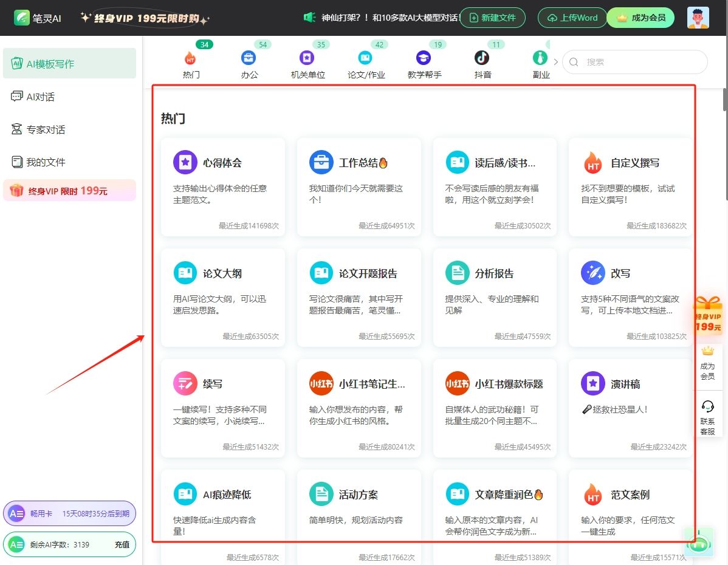This screenshot has height=565, width=728.
Task: Switch to the 办公 category tab
Action: tap(249, 64)
